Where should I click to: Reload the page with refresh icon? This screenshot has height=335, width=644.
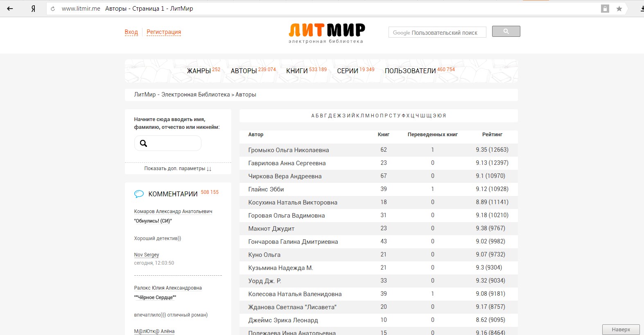click(53, 9)
